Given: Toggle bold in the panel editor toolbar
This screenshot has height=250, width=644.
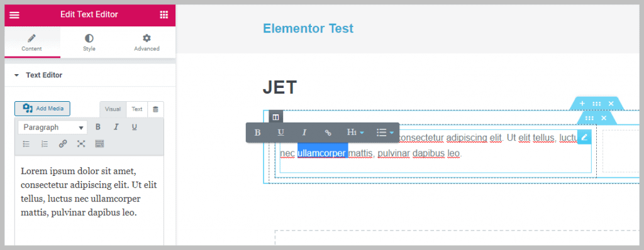Looking at the screenshot, I should [97, 128].
